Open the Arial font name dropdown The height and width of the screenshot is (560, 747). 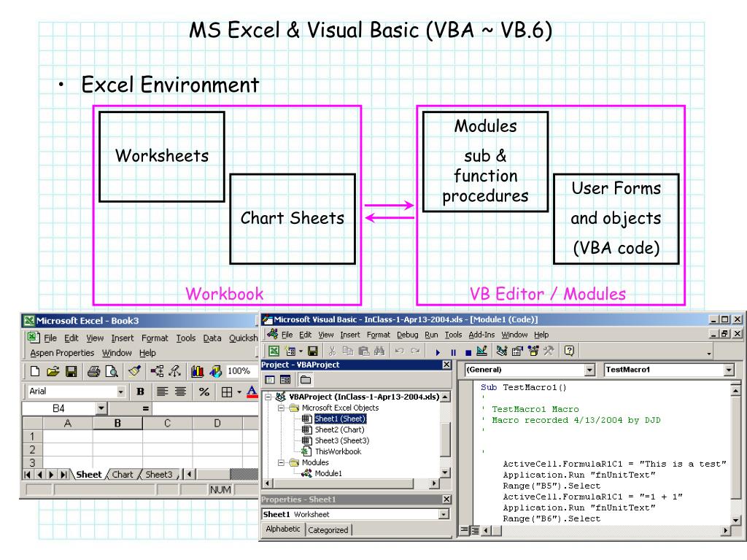120,392
